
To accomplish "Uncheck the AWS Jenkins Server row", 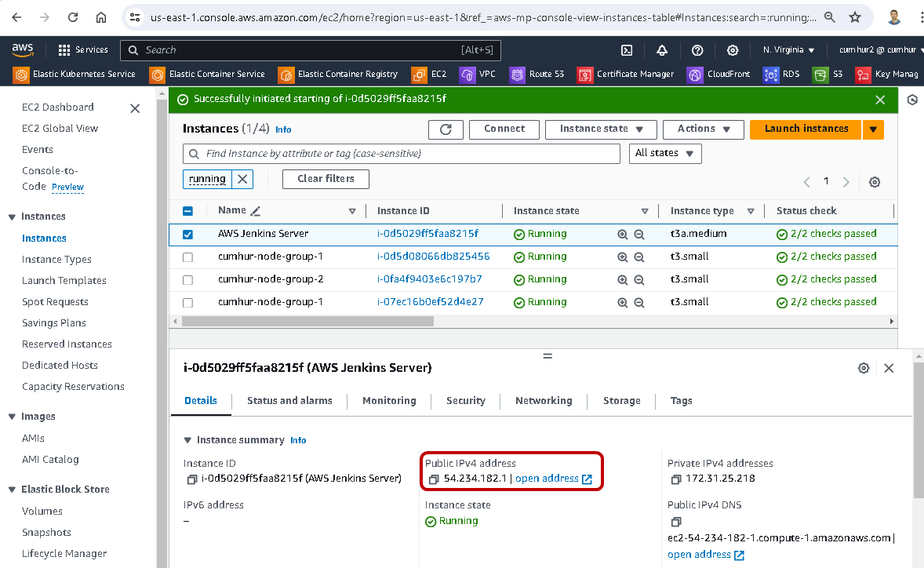I will point(188,235).
